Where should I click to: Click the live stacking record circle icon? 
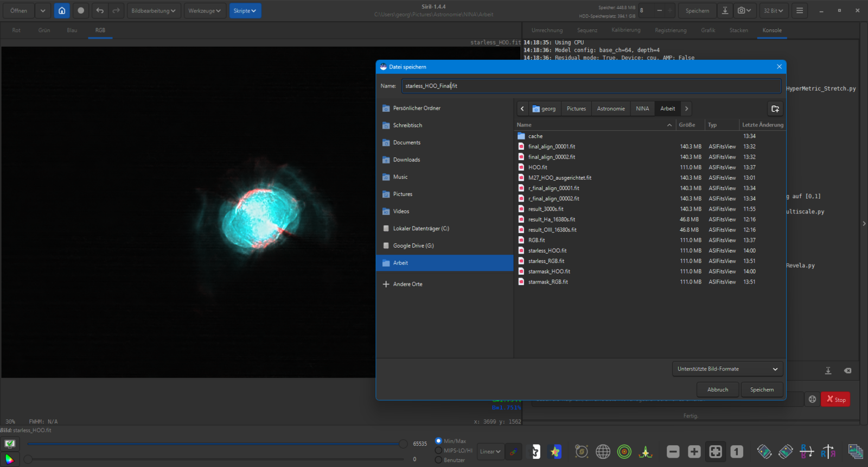click(x=81, y=10)
